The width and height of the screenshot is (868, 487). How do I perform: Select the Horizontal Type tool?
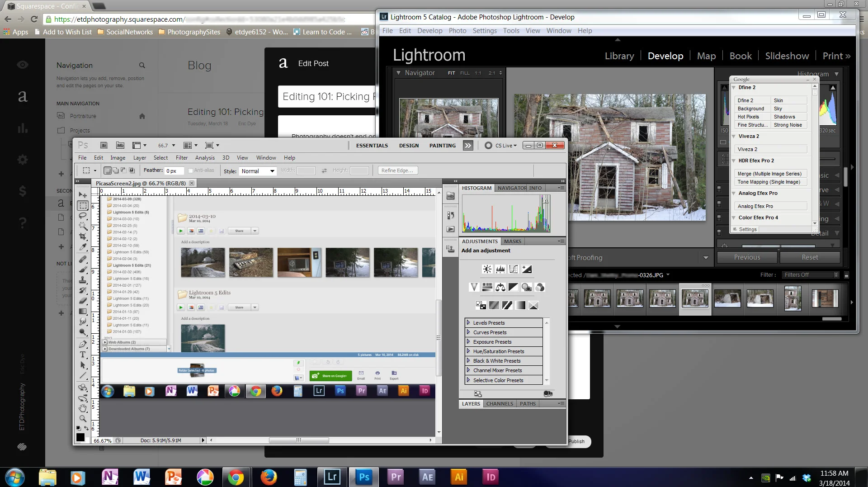[83, 355]
